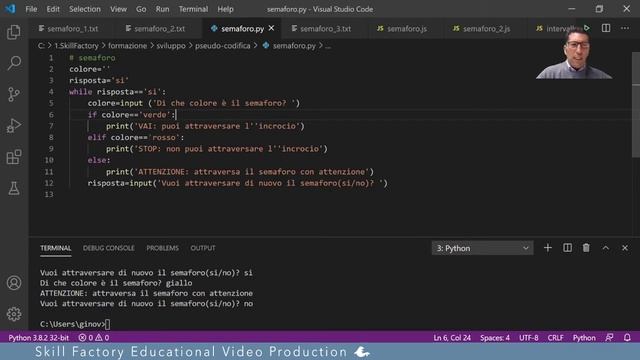Open the Run menu
This screenshot has width=640, height=360.
point(162,9)
